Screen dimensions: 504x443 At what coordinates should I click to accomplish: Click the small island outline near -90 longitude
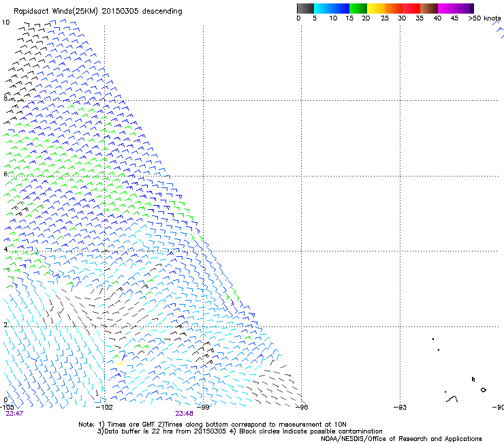point(483,390)
